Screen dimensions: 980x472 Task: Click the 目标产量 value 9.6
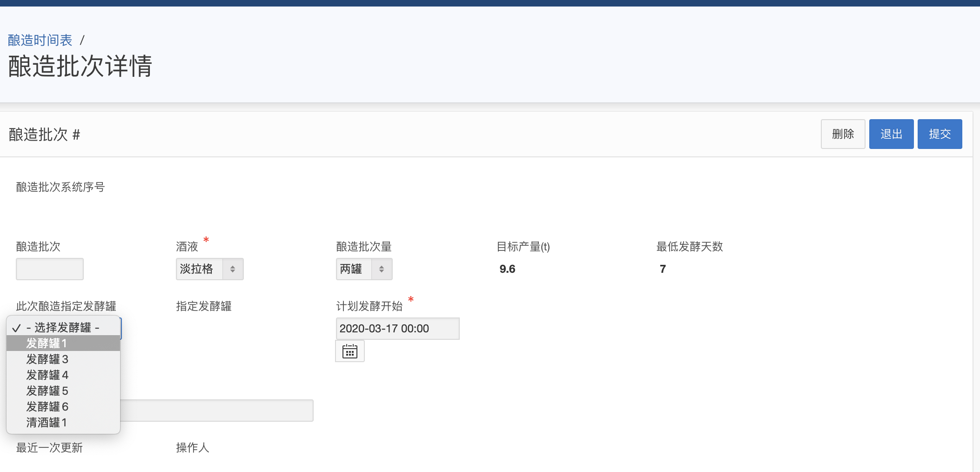(507, 269)
